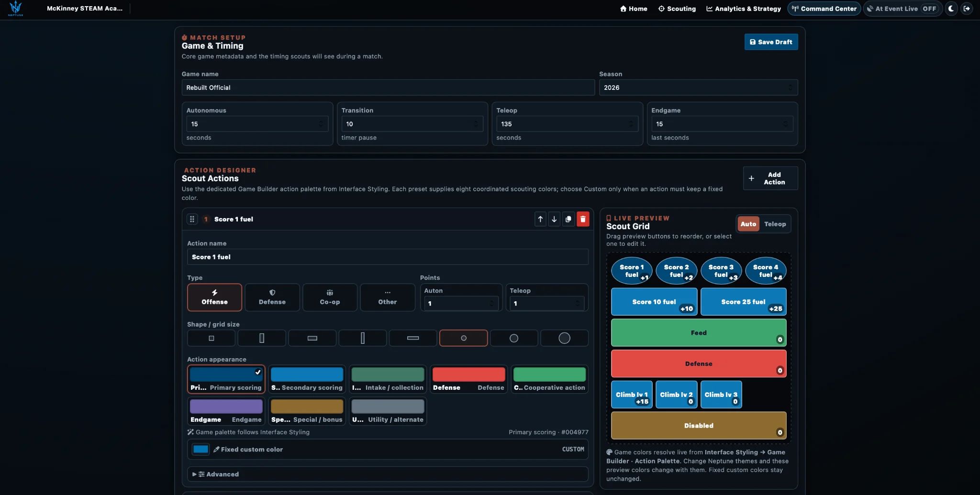Select medium circle shape
980x495 pixels.
514,338
